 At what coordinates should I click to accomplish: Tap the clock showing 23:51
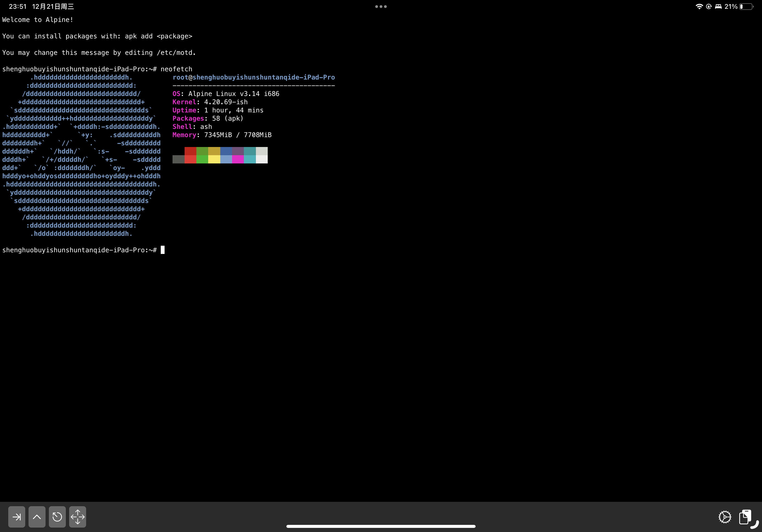coord(17,6)
